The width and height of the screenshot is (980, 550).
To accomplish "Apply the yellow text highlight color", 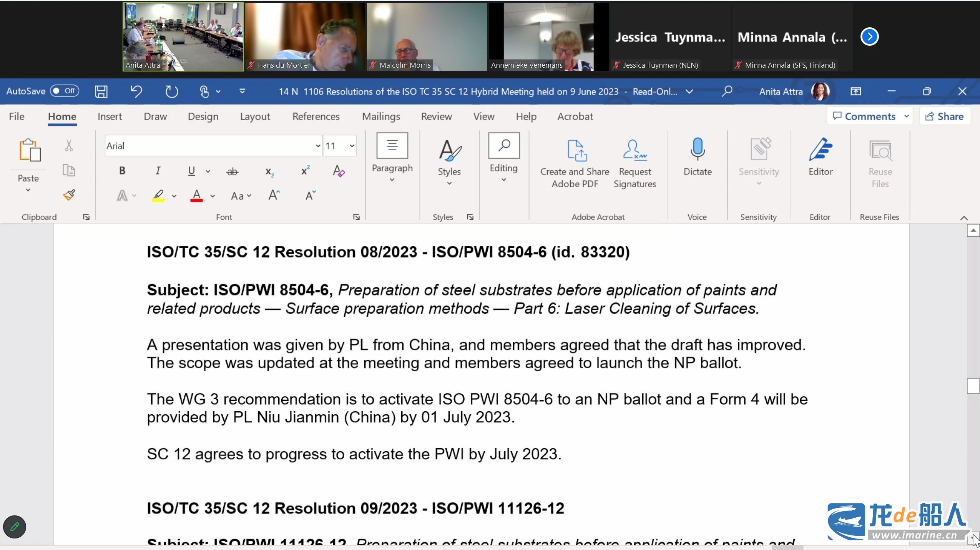I will click(x=158, y=196).
